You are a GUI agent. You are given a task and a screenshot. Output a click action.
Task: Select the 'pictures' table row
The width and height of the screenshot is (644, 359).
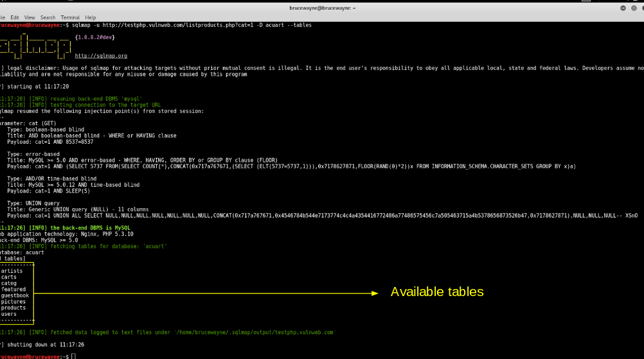click(13, 302)
